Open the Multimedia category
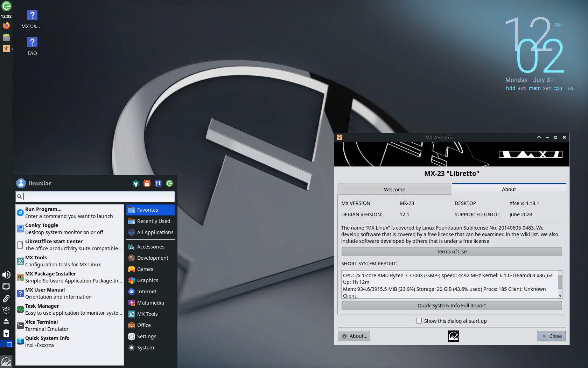 (x=150, y=303)
